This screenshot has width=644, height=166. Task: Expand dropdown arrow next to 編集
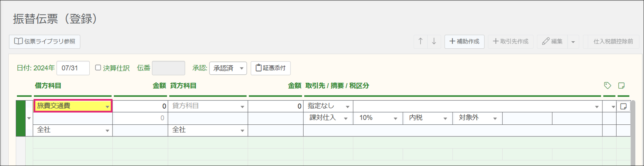573,42
